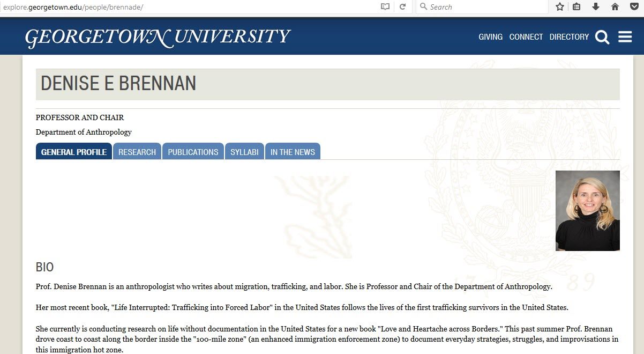This screenshot has width=644, height=354.
Task: Open the browser Library icon
Action: pos(578,7)
